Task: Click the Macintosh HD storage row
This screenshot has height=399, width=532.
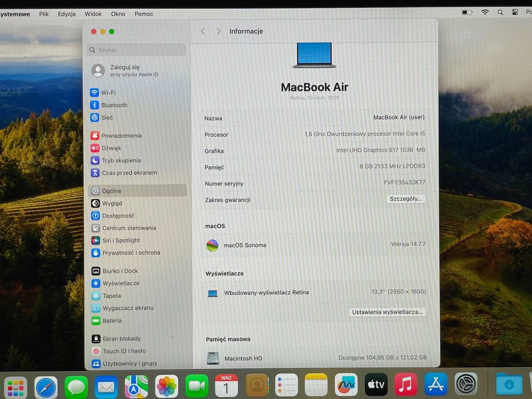Action: (316, 358)
